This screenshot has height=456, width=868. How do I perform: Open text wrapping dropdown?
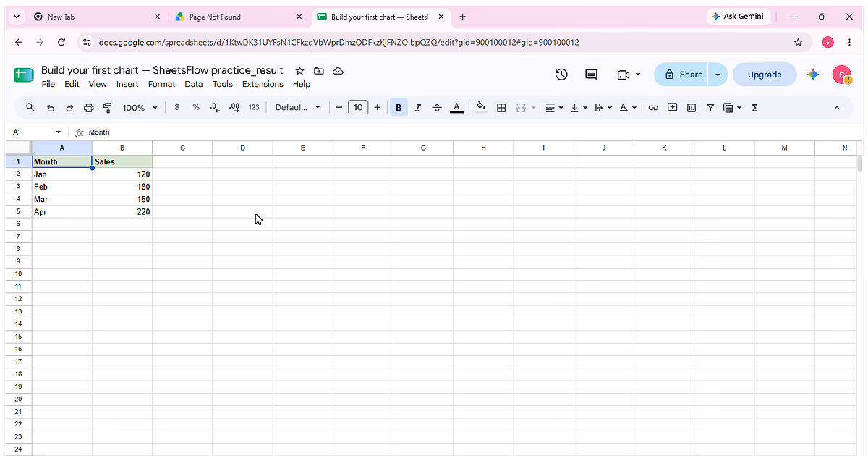click(x=603, y=107)
